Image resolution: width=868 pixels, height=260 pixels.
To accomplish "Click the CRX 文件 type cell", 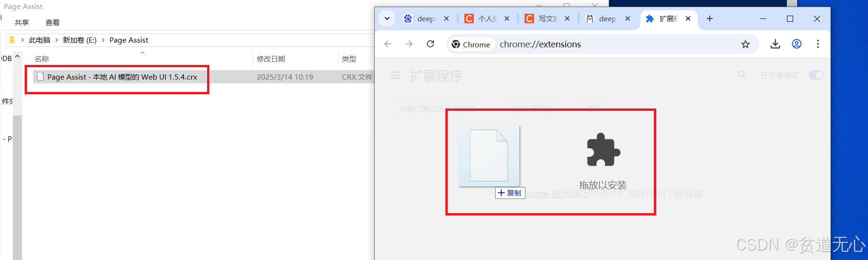I will point(357,77).
